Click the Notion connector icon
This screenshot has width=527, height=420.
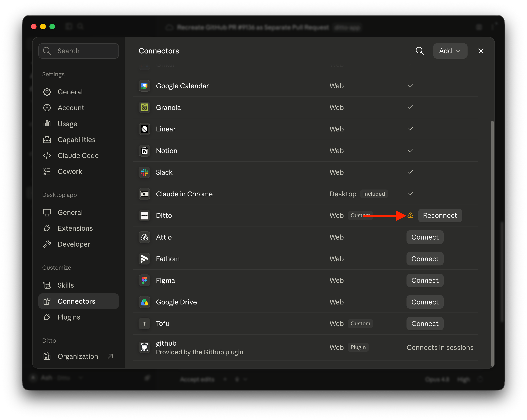point(144,151)
